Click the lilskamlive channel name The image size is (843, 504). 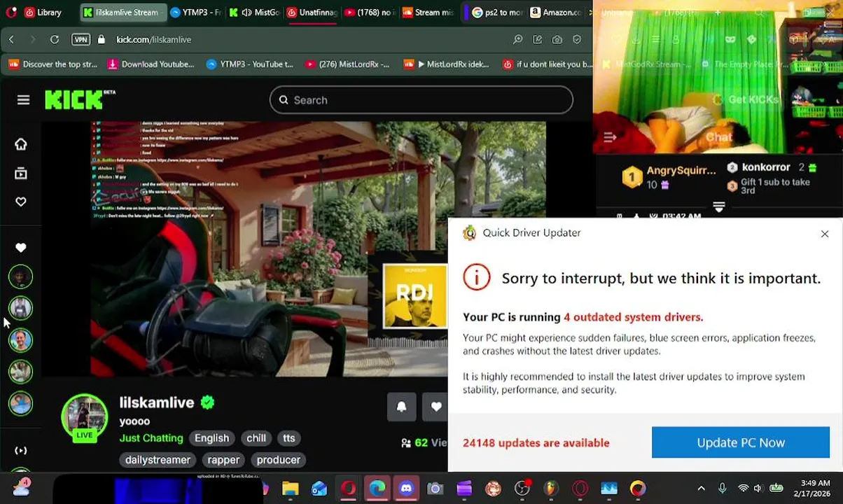[157, 402]
